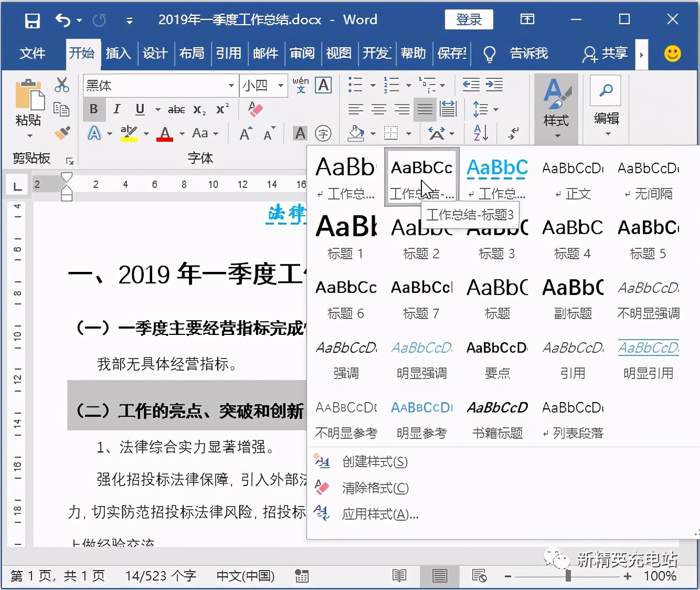
Task: Click the 登录 sign-in button
Action: pos(469,20)
